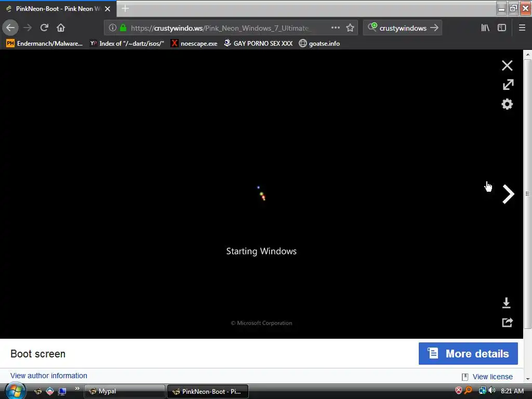Expand viewer to fullscreen
This screenshot has height=399, width=532.
coord(508,85)
